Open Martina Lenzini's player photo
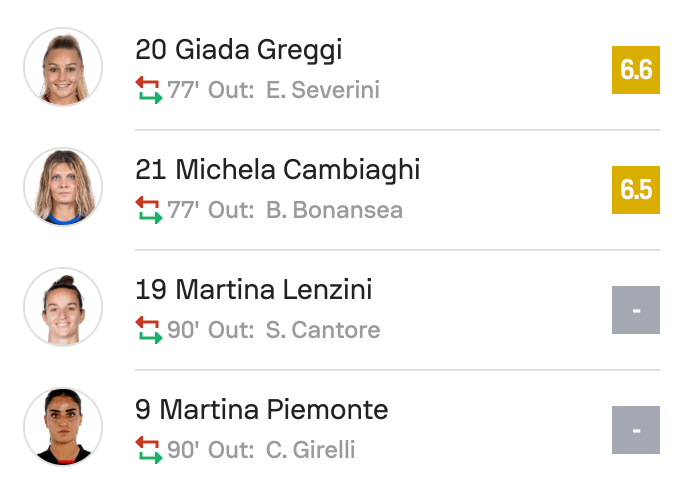The width and height of the screenshot is (682, 480). pyautogui.click(x=63, y=307)
